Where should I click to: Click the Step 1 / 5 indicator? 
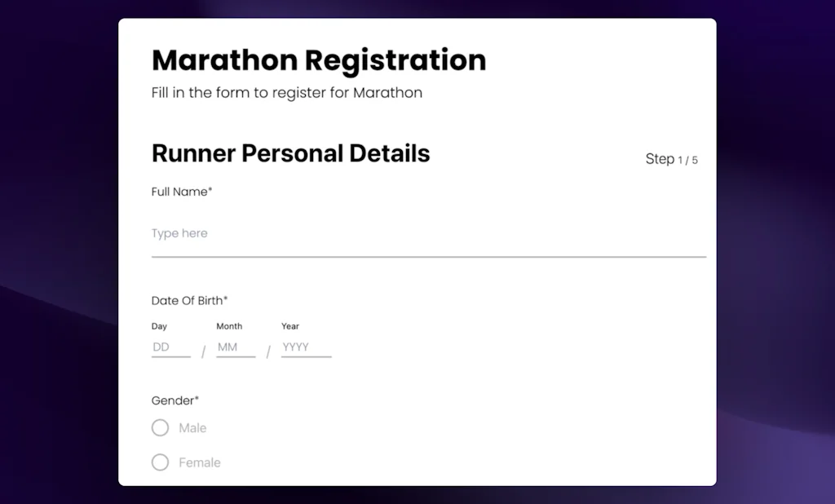pyautogui.click(x=671, y=159)
